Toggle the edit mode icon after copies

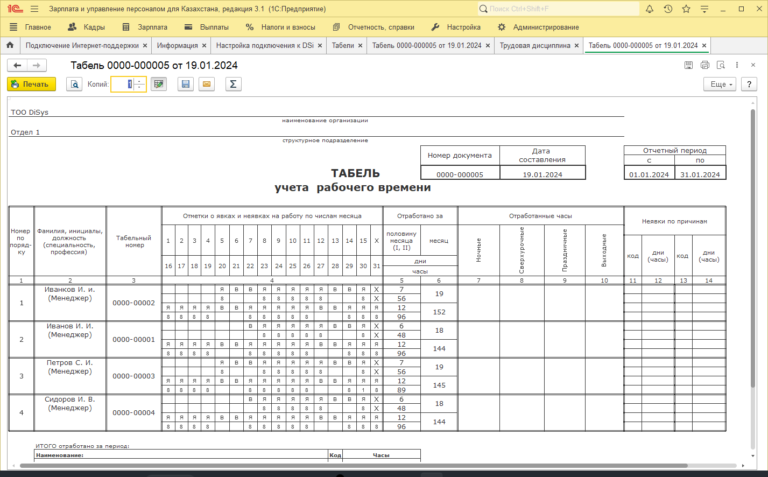coord(158,84)
